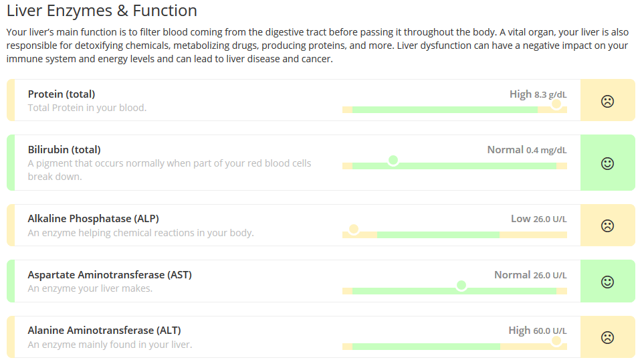Click the High 8.3 g/dL reading
This screenshot has width=644, height=364.
tap(538, 94)
